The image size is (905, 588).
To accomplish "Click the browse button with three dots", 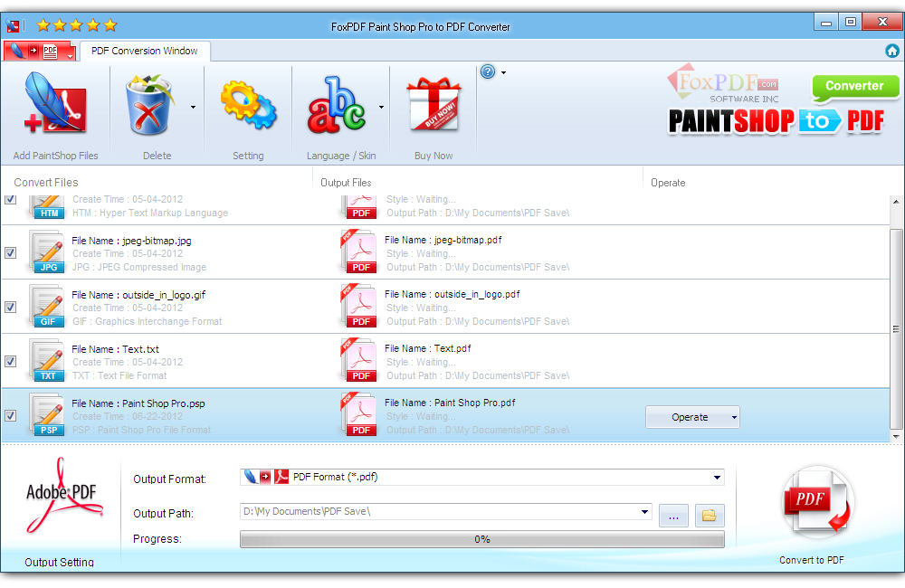I will [673, 516].
